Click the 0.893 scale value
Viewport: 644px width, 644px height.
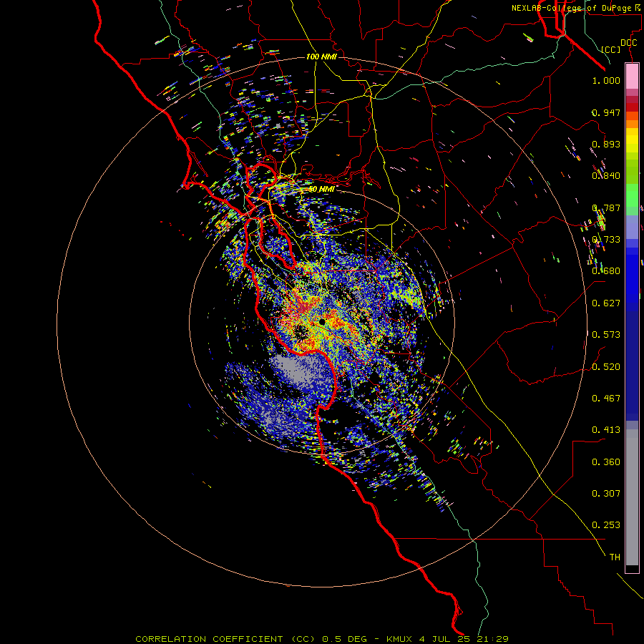pos(606,144)
